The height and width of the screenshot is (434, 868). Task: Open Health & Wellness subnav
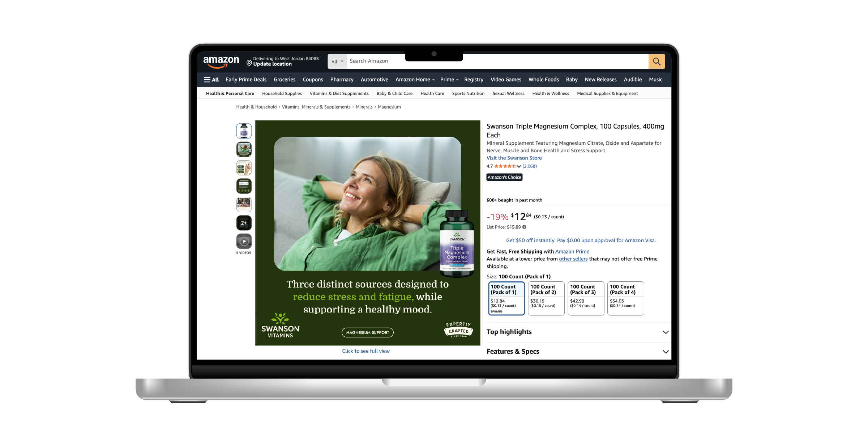pos(551,93)
